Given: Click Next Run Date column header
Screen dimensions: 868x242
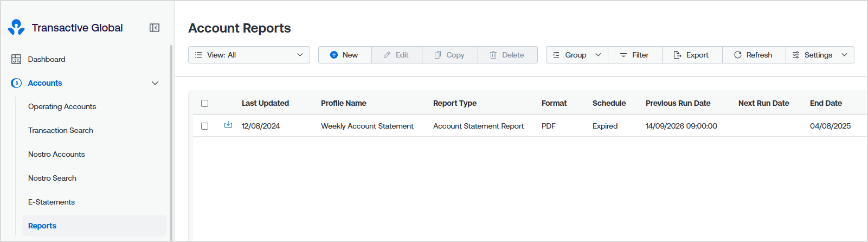Looking at the screenshot, I should click(x=763, y=103).
